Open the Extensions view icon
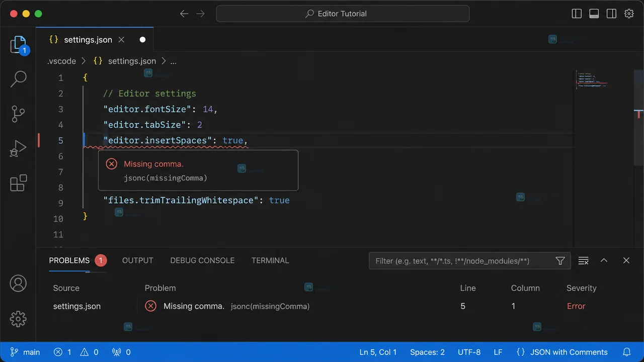Image resolution: width=644 pixels, height=362 pixels. tap(18, 183)
